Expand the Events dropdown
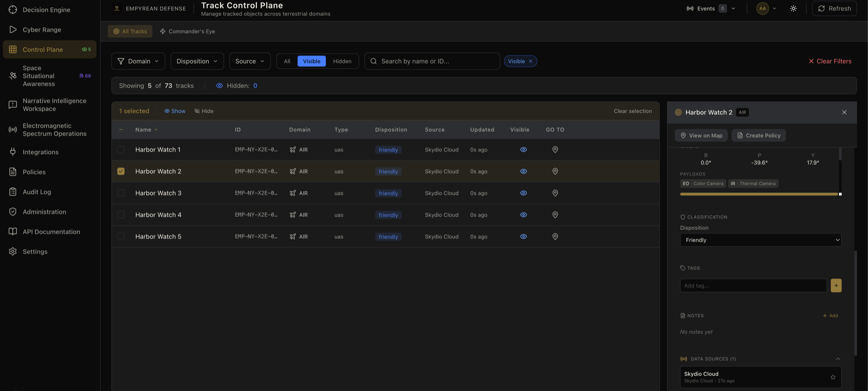The height and width of the screenshot is (391, 868). point(711,8)
